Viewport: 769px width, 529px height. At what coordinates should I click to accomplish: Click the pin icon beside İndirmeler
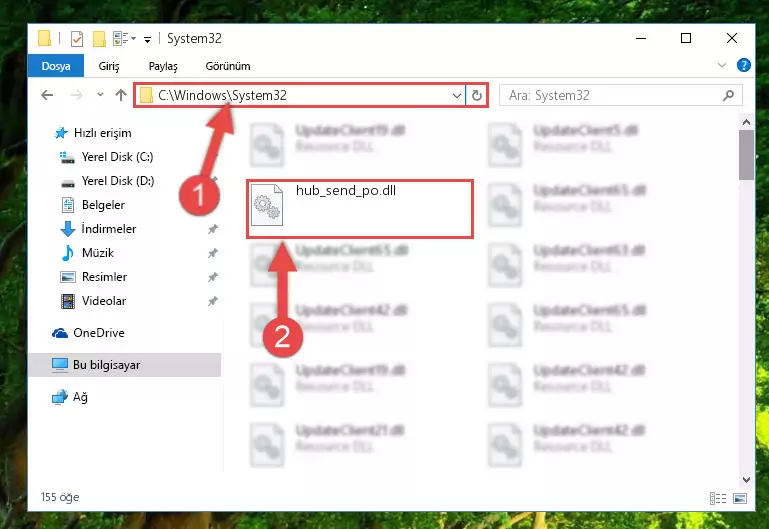coord(212,229)
